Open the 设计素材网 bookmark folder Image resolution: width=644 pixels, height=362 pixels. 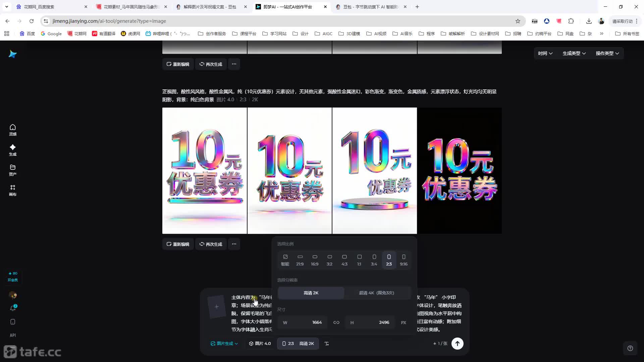tap(485, 34)
